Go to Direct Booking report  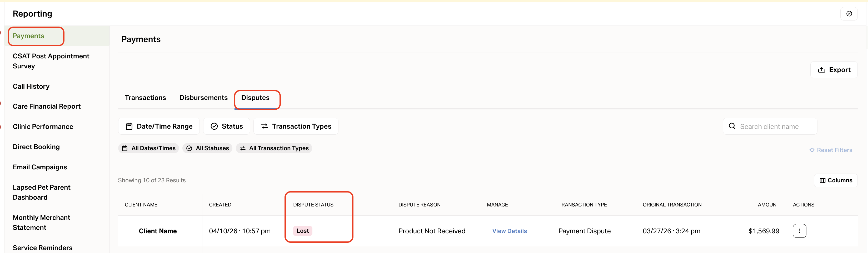[x=36, y=147]
